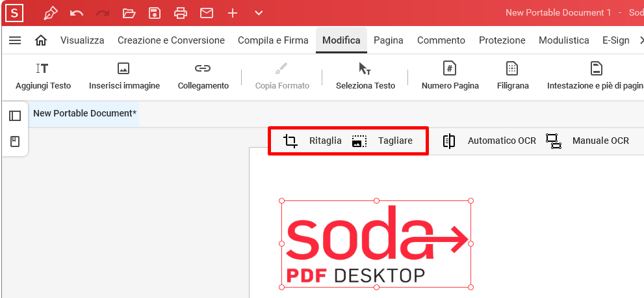
Task: Open a file with the folder icon
Action: coord(129,13)
